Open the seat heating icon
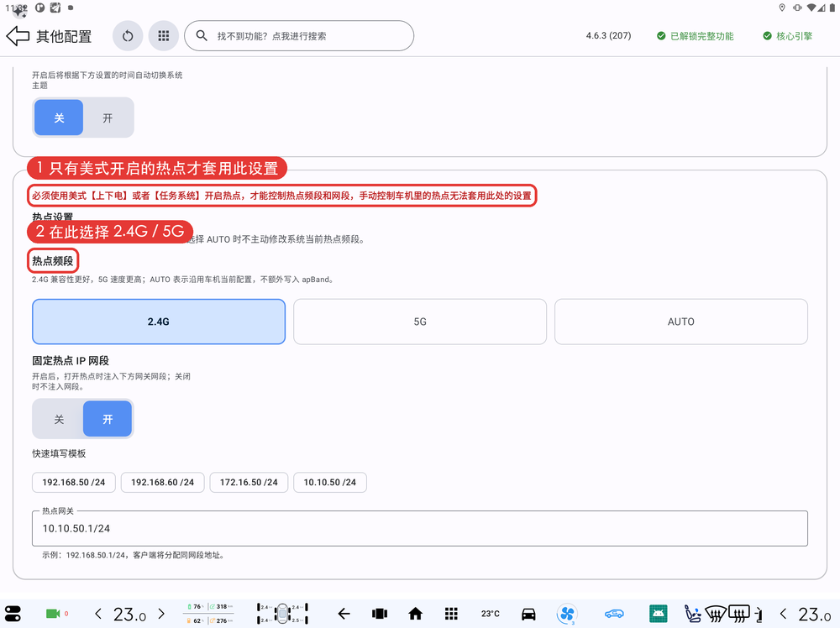This screenshot has width=840, height=628. click(x=693, y=614)
